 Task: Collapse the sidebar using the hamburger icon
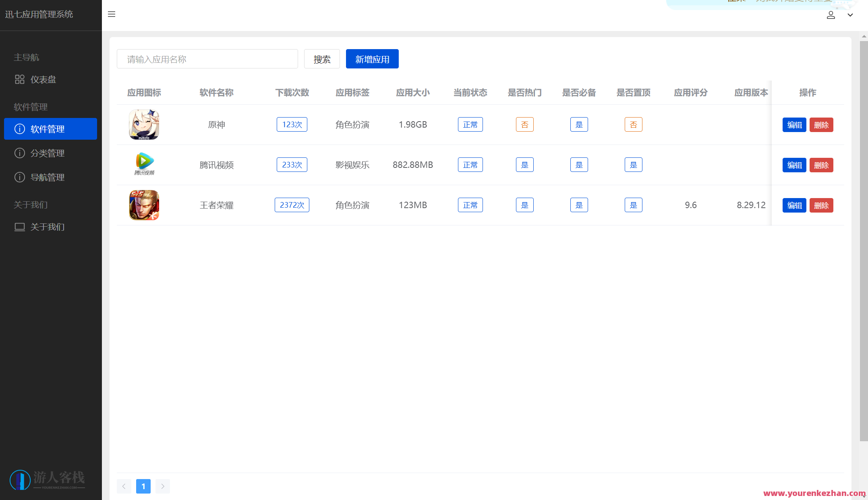[x=111, y=14]
